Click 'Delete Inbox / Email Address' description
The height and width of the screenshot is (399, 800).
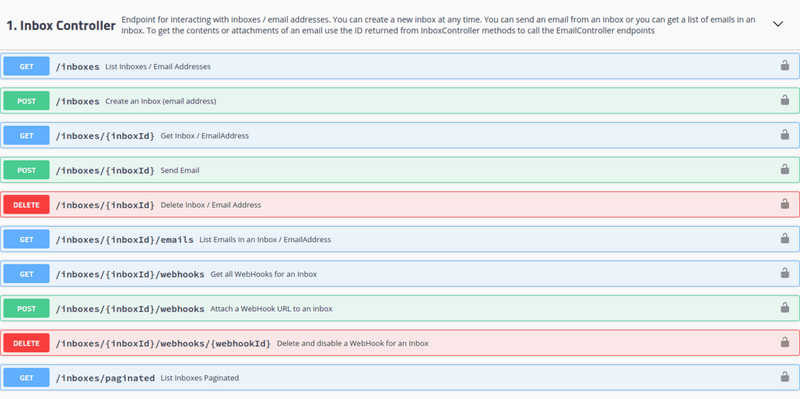tap(211, 205)
